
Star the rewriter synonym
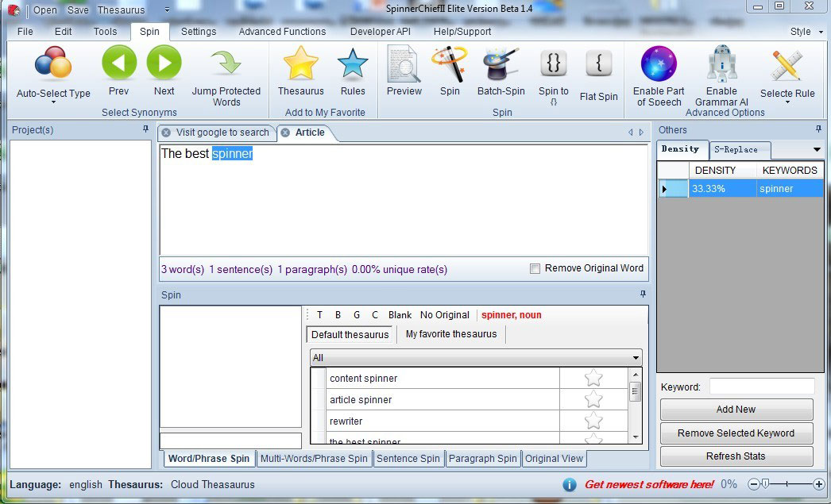click(593, 421)
